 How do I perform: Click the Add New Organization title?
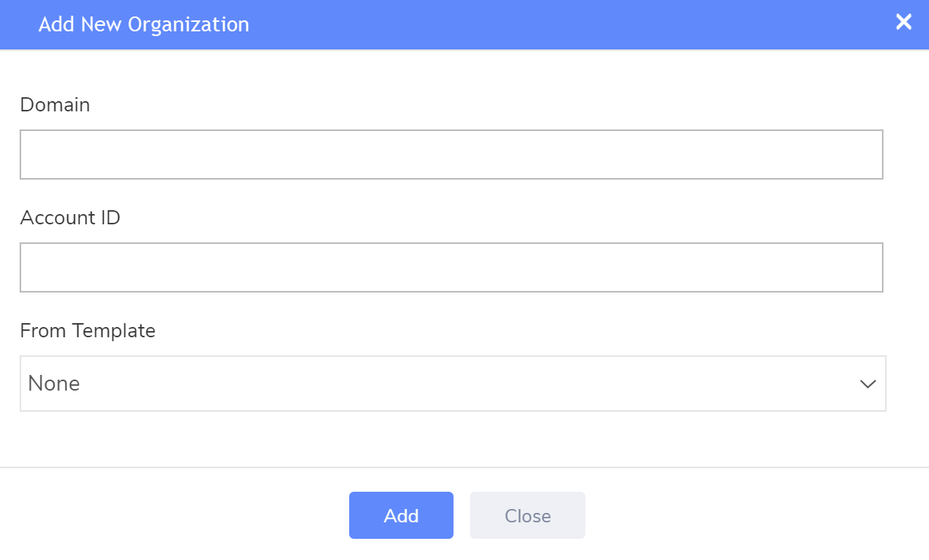point(144,24)
